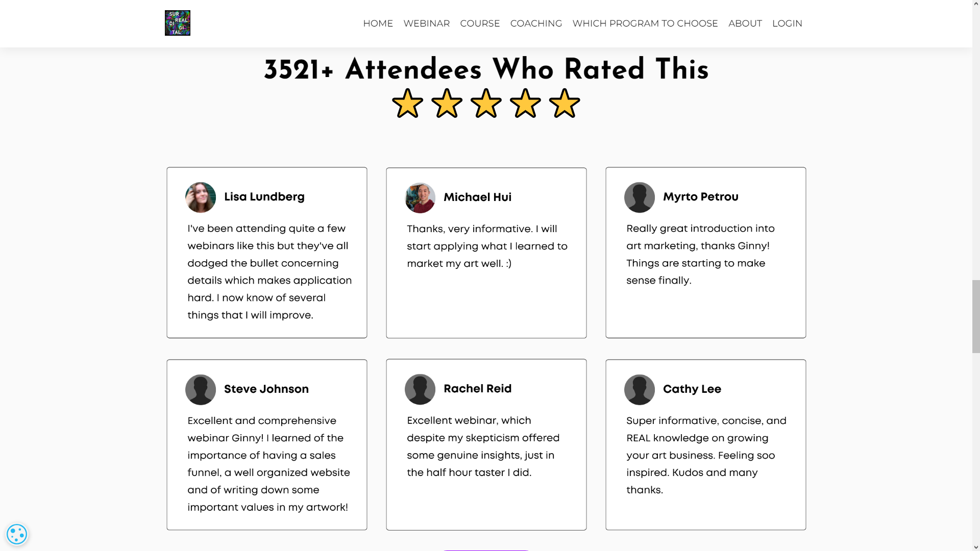This screenshot has height=551, width=980.
Task: Click Myrto Petrou's avatar placeholder
Action: tap(639, 197)
